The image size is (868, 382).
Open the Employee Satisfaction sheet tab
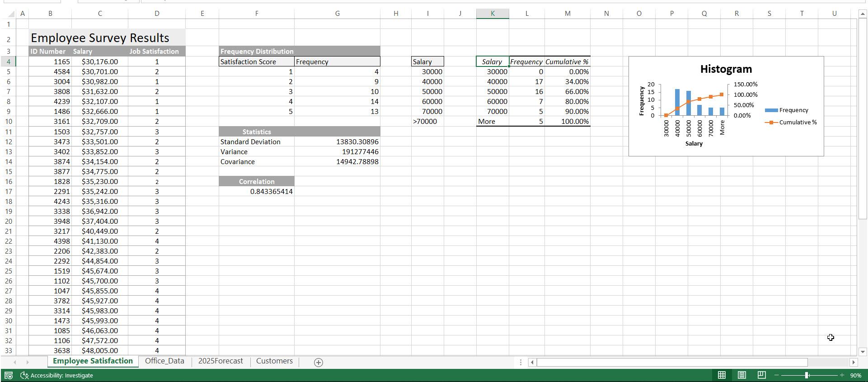point(93,361)
